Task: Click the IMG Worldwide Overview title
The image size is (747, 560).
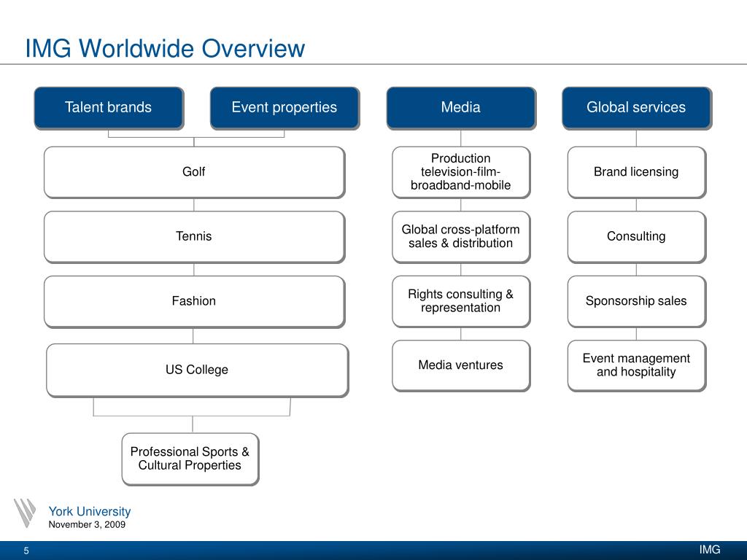Action: click(x=165, y=48)
